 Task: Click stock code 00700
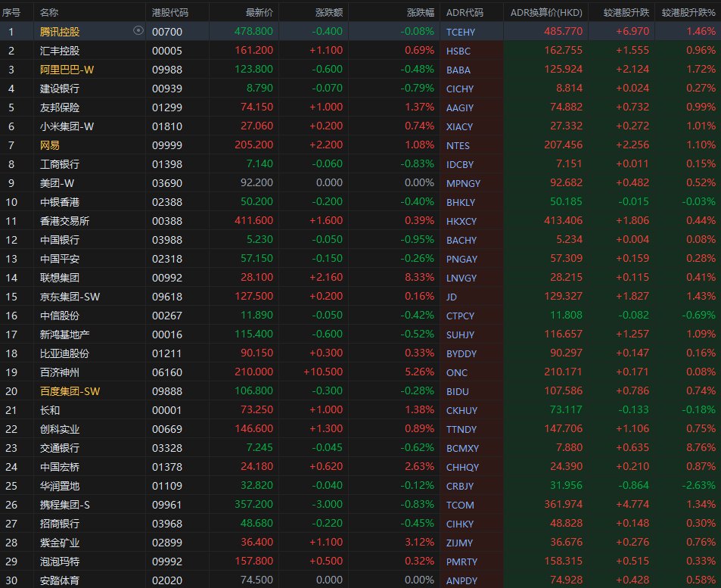pos(167,32)
